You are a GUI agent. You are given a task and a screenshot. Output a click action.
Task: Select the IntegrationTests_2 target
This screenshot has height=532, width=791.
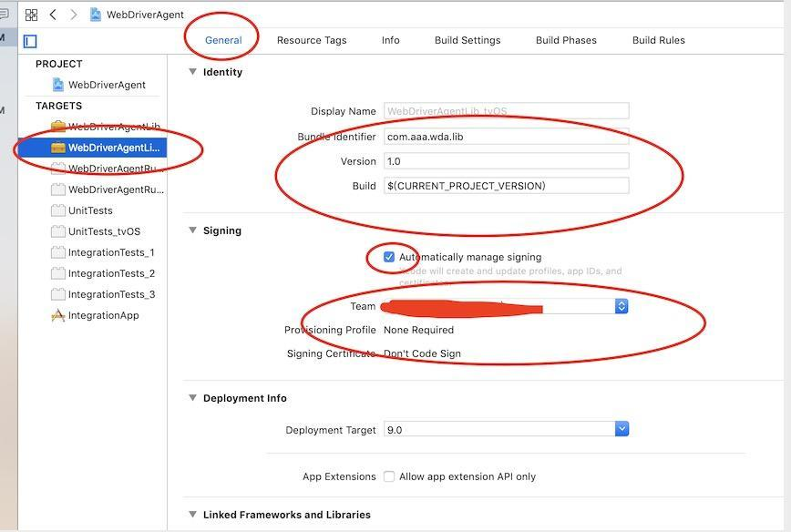click(95, 273)
